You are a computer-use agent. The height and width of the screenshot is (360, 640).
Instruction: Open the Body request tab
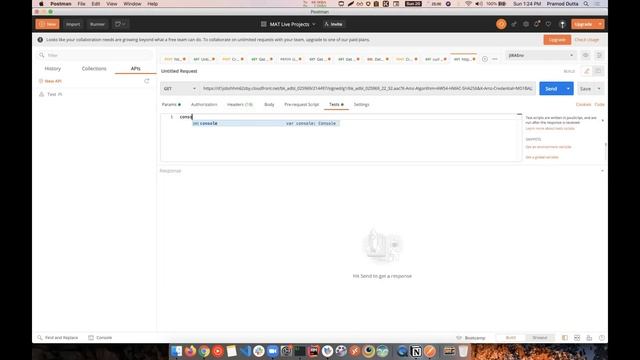tap(269, 104)
